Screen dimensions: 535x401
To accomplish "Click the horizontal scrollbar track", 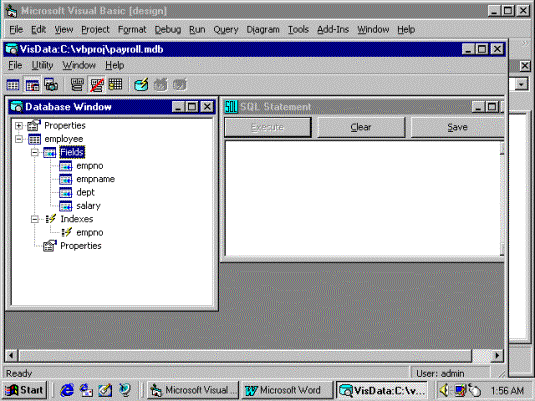I will [x=481, y=356].
